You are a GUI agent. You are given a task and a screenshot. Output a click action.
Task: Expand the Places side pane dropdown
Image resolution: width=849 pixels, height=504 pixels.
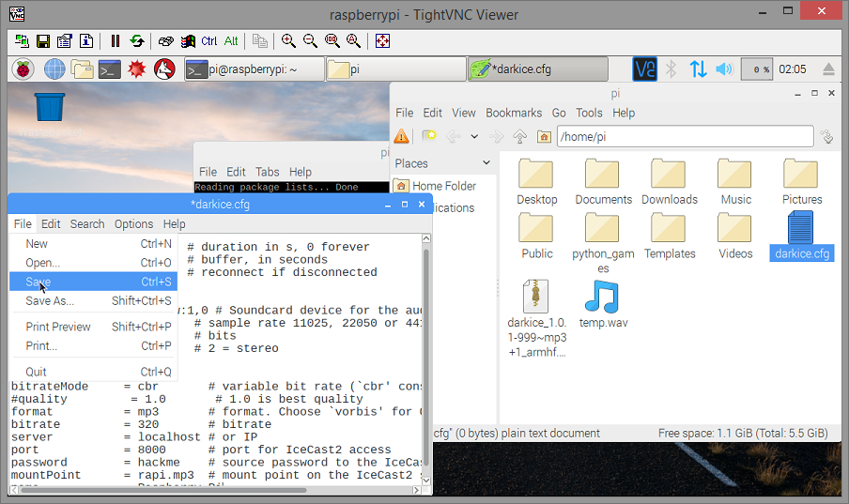pos(486,163)
